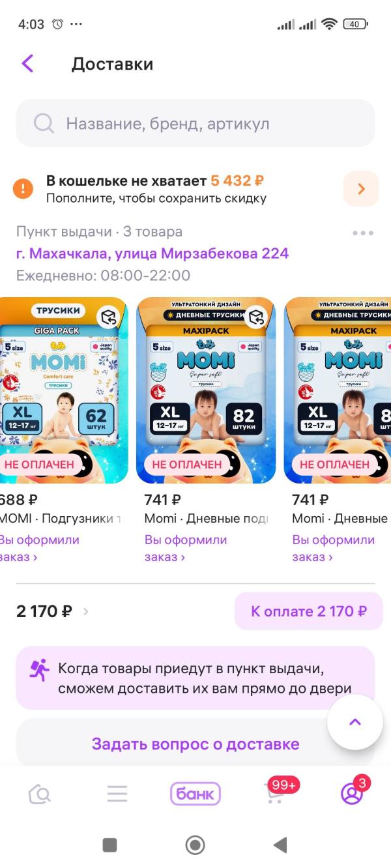Open the банк tab
The height and width of the screenshot is (868, 391).
tap(195, 794)
